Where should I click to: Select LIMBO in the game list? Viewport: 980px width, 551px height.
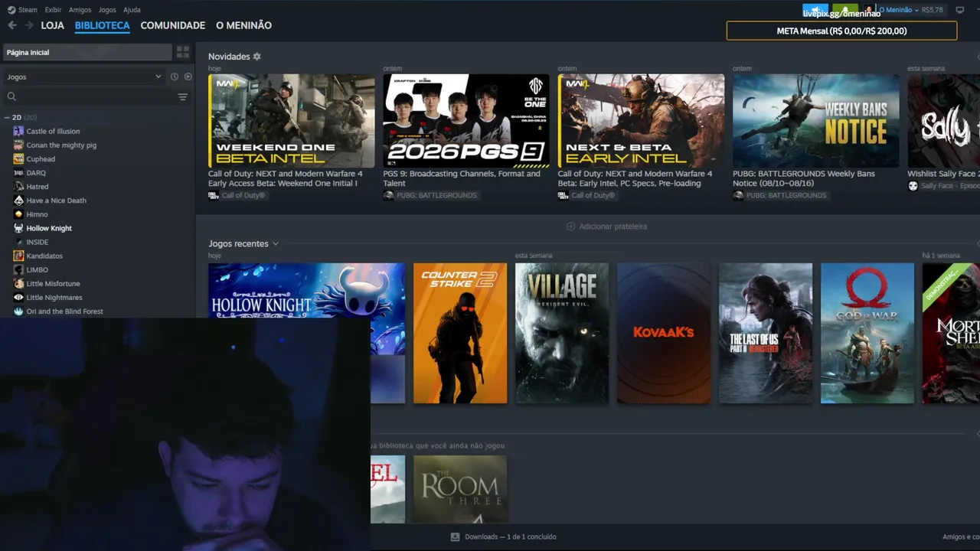[38, 270]
